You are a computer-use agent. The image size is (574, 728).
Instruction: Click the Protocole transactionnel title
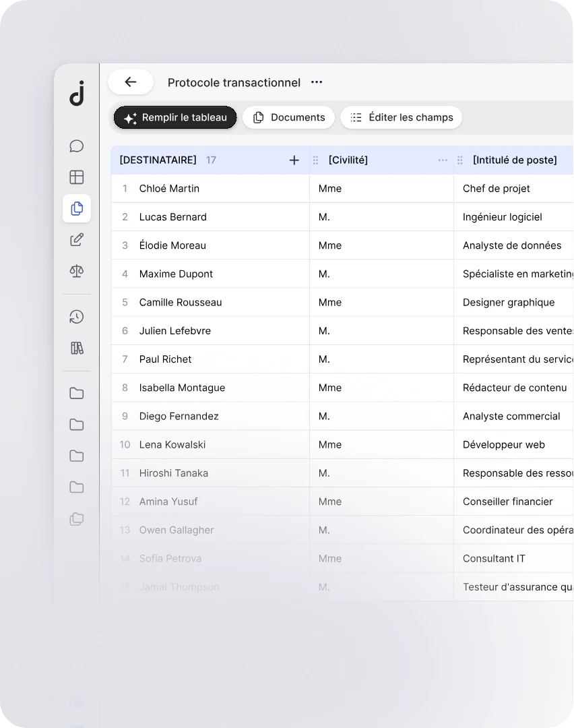coord(234,83)
